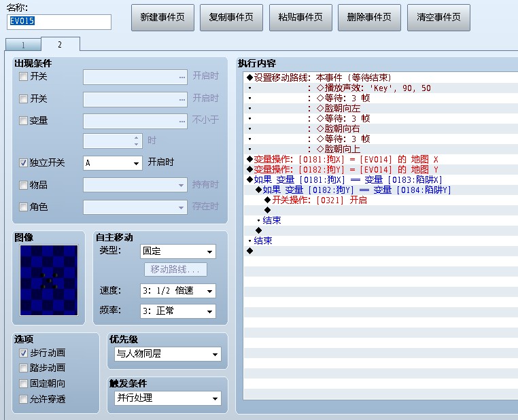Click the 删除事件页 button

(369, 18)
